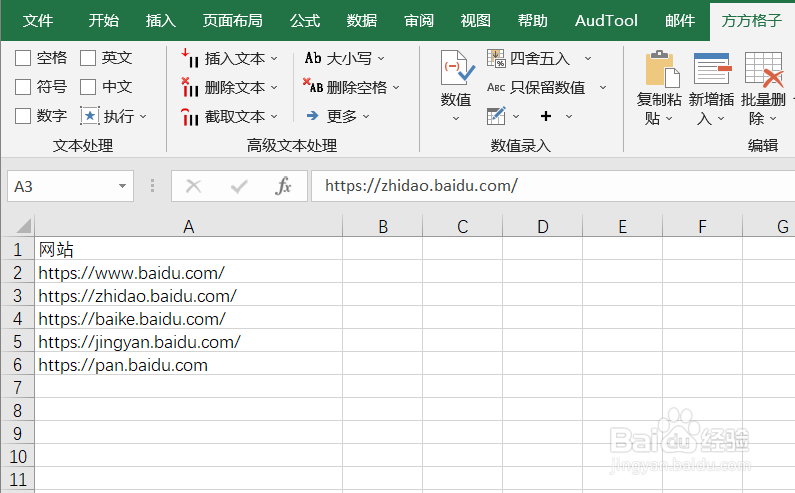
Task: Click the 执行 star icon
Action: [x=90, y=116]
